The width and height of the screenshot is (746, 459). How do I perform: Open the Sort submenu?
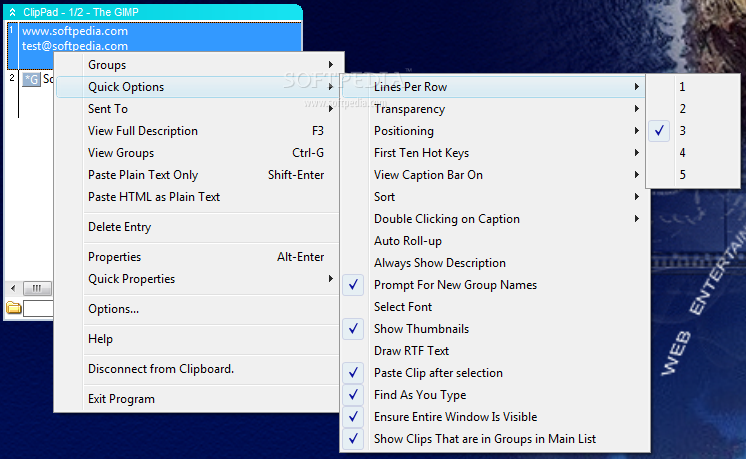pos(496,196)
